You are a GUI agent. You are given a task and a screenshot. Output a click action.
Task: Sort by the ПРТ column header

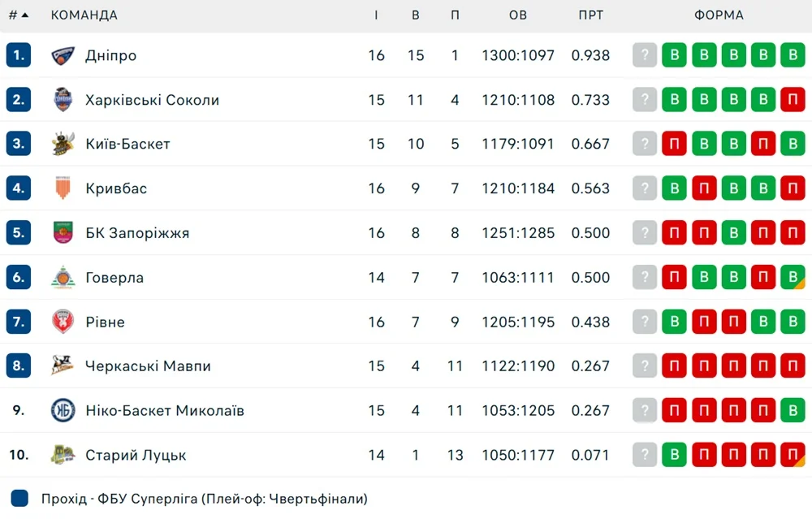click(590, 15)
